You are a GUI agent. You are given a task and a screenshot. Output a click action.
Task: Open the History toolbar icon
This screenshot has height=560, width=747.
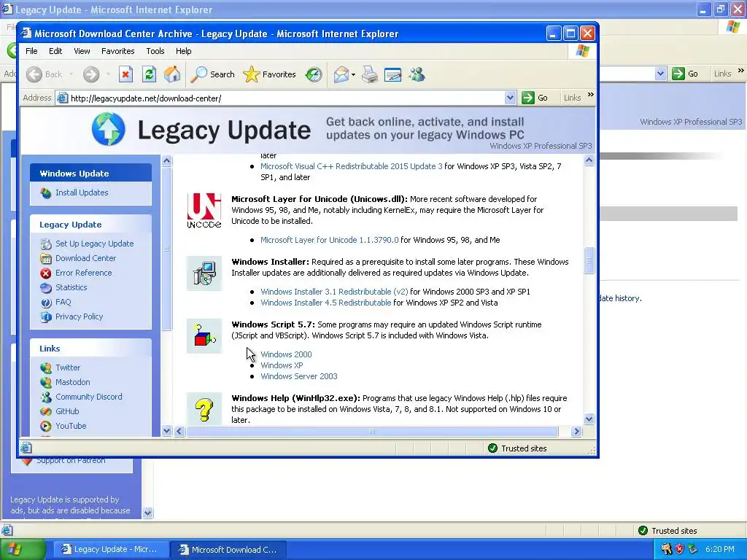314,74
